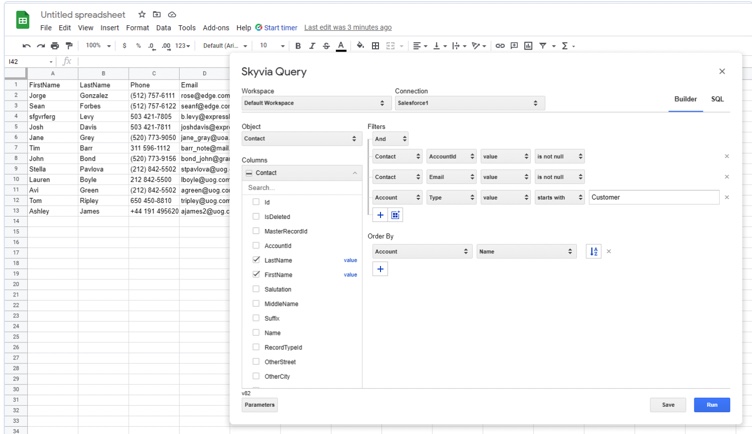Decrease decimal places in toolbar
Image resolution: width=752 pixels, height=434 pixels.
pyautogui.click(x=152, y=46)
